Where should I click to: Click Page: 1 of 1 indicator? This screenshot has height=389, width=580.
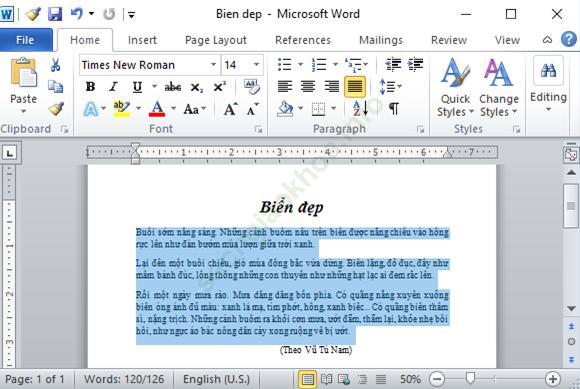[x=35, y=379]
